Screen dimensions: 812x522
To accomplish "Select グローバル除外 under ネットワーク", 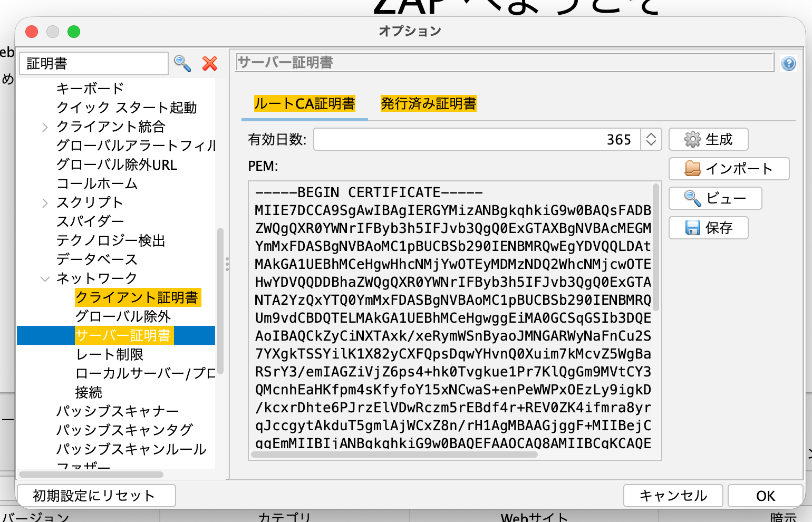I will [123, 316].
